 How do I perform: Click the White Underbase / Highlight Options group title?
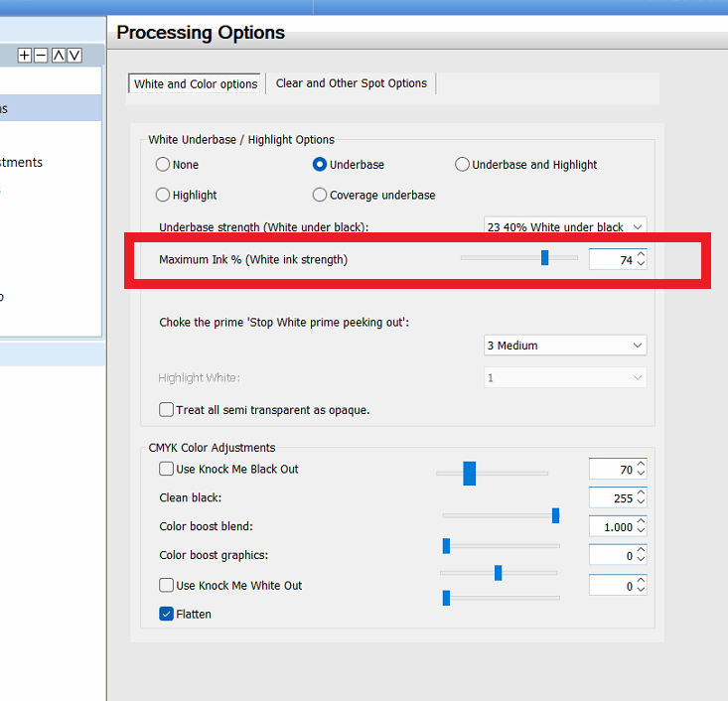[x=241, y=140]
